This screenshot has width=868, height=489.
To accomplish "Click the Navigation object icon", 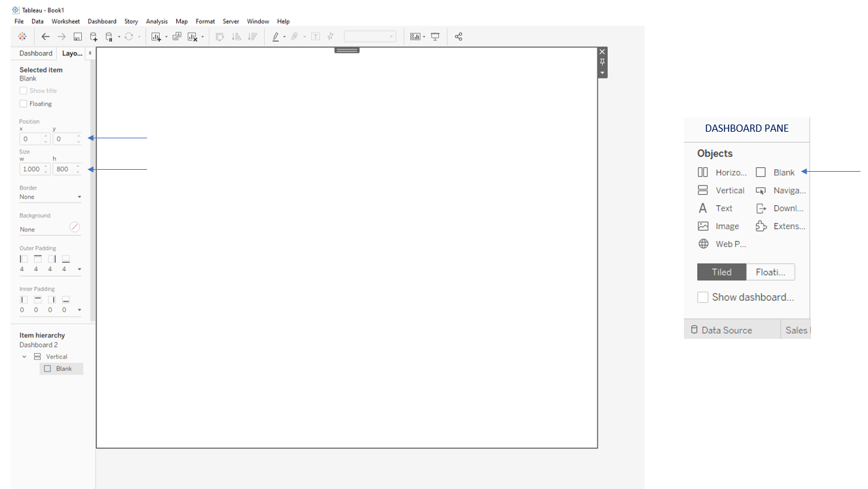I will click(x=761, y=191).
